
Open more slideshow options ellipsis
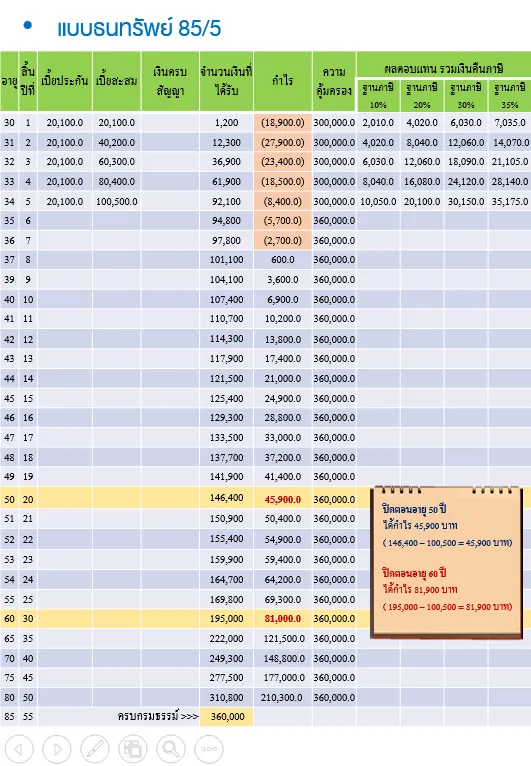click(x=209, y=748)
